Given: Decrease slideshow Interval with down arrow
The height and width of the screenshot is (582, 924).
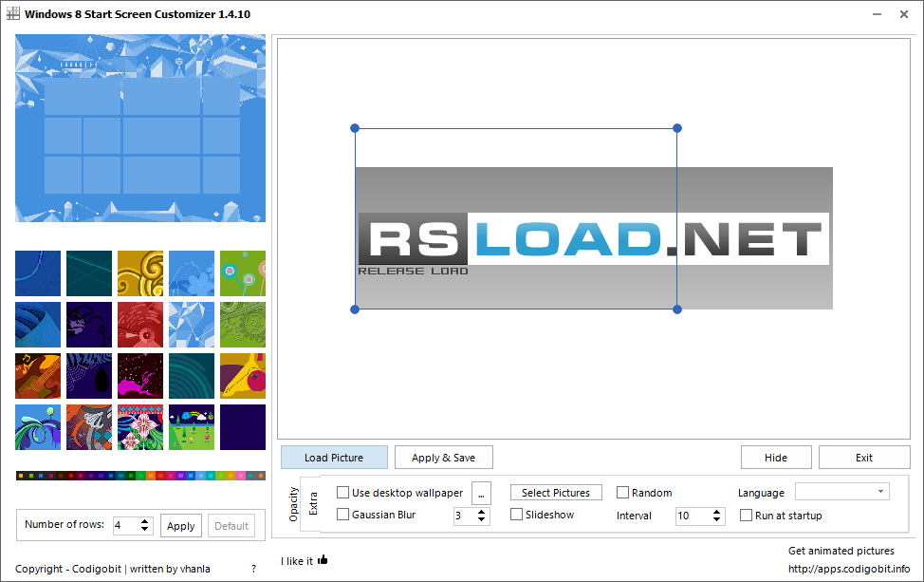Looking at the screenshot, I should click(x=716, y=519).
